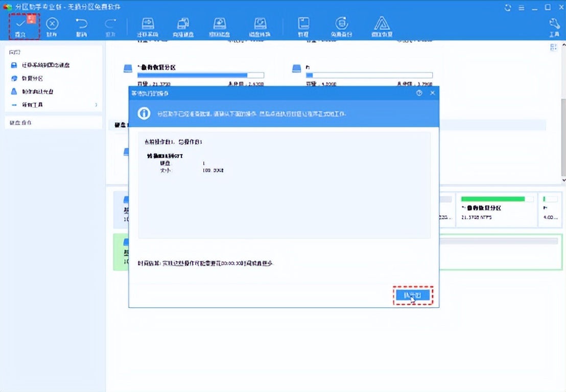Click the Proceed (执行) button in dialog

coord(413,296)
